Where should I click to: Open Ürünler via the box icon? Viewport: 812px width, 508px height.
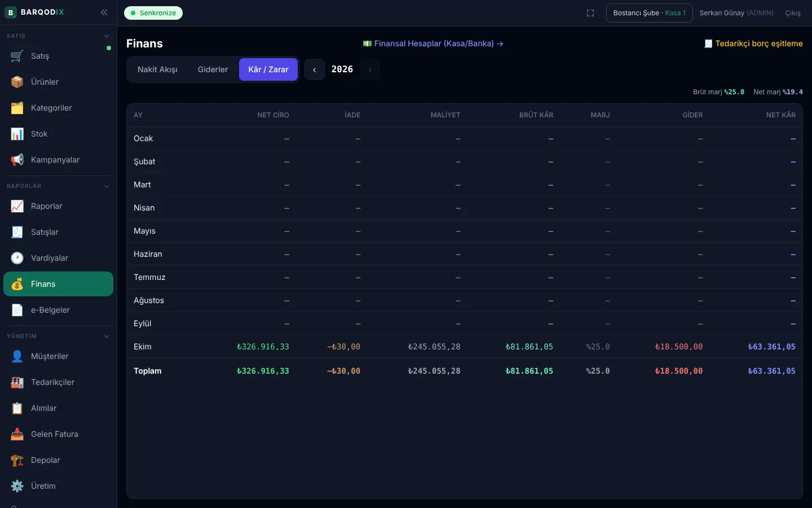coord(17,82)
